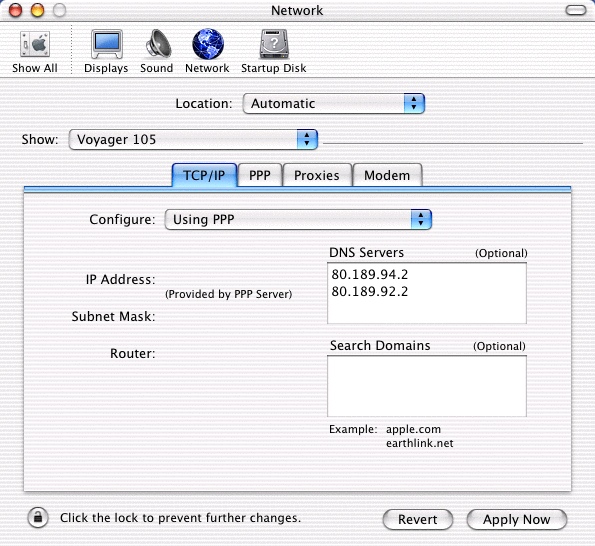Expand the Location dropdown showing Automatic

click(x=334, y=103)
